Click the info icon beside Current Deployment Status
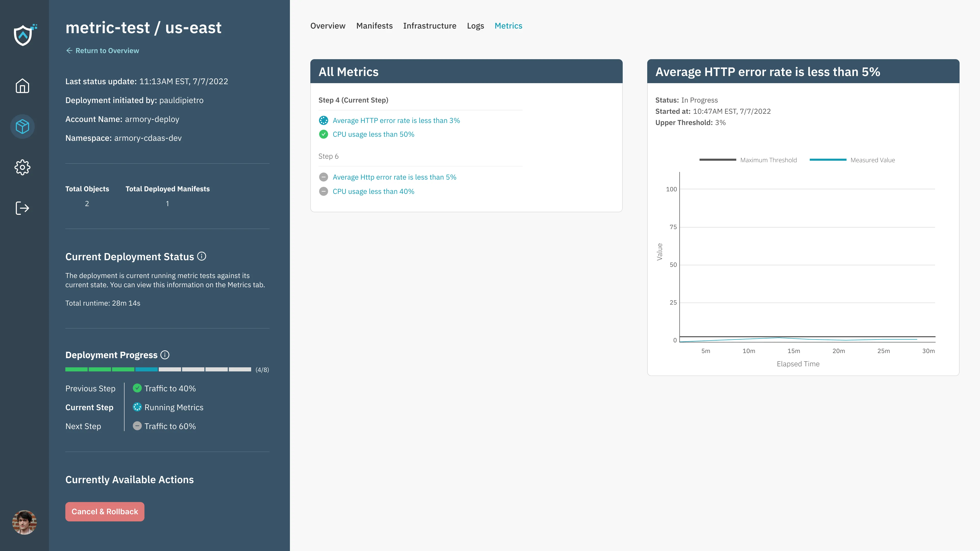 (202, 256)
